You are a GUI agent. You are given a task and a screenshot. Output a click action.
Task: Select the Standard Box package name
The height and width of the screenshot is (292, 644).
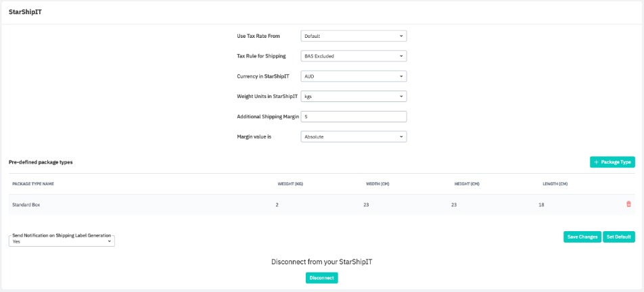(27, 205)
